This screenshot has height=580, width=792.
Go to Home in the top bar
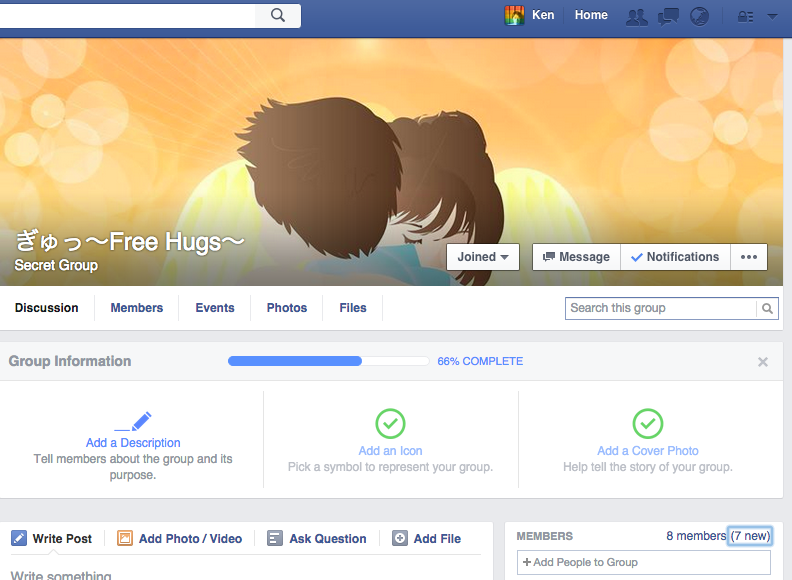591,15
